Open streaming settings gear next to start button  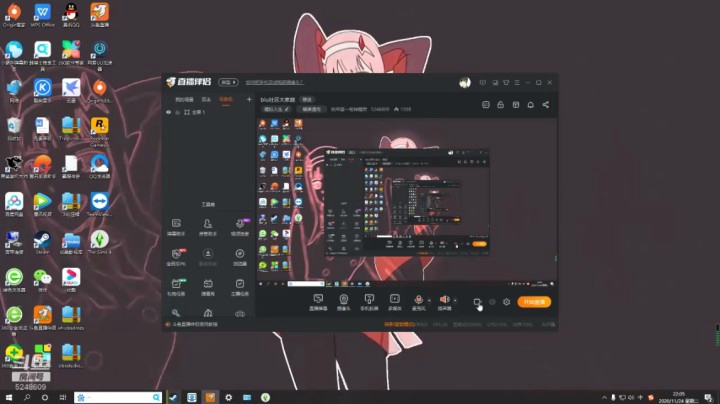pos(506,302)
